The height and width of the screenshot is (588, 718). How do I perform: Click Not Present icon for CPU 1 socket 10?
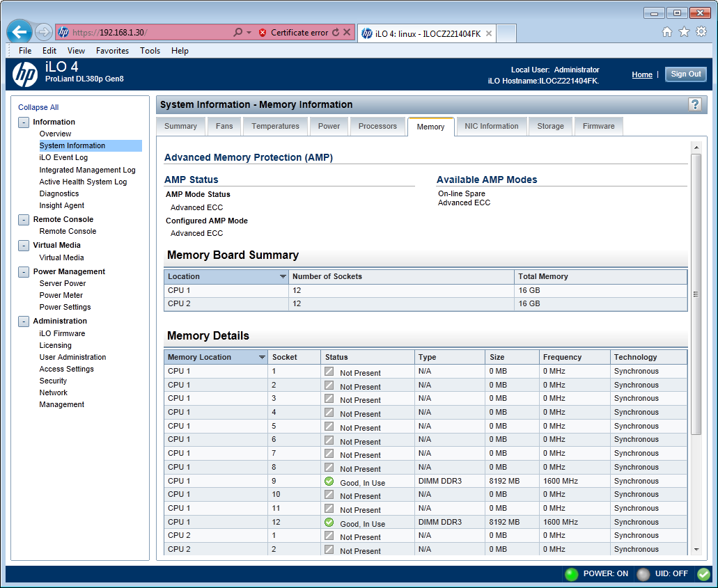(x=329, y=494)
